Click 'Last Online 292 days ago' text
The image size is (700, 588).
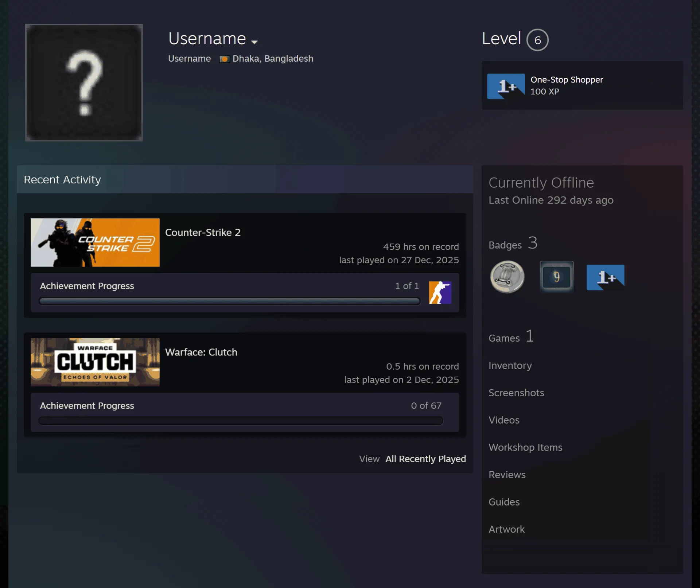click(551, 200)
